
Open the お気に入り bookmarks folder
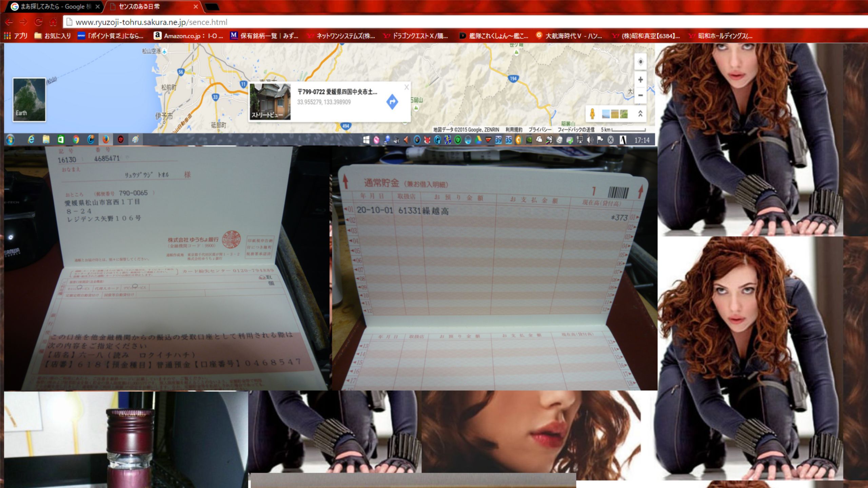(x=53, y=36)
